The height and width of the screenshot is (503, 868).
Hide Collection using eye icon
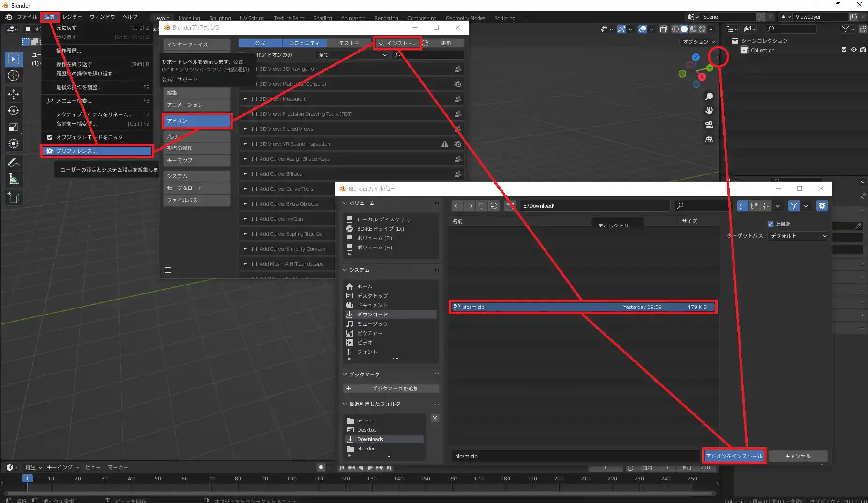853,50
